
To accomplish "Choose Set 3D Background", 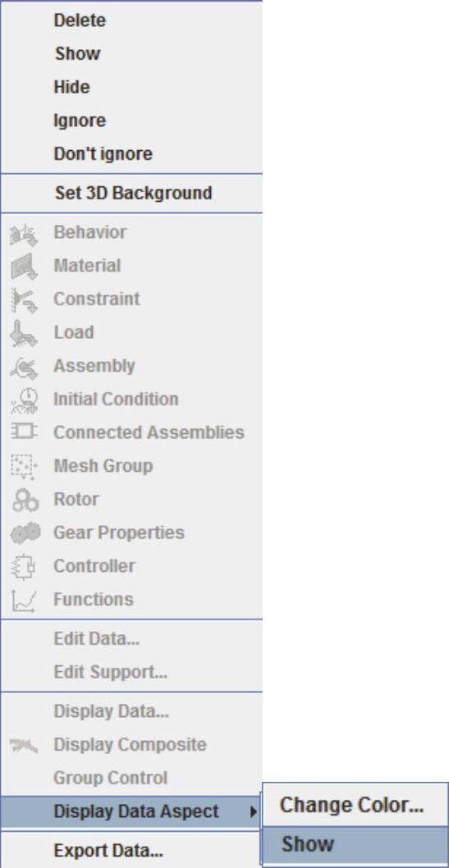I will [x=131, y=193].
